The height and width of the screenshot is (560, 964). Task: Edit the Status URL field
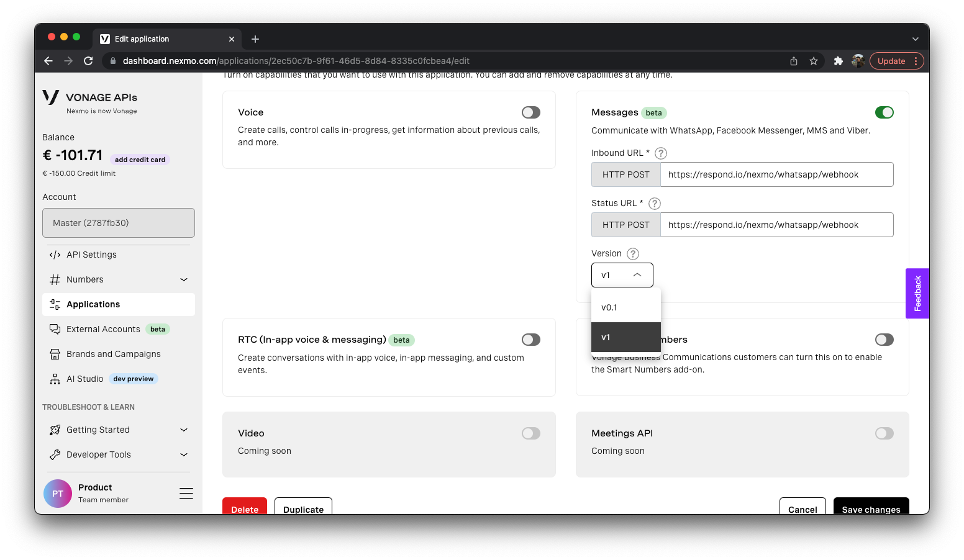click(x=776, y=225)
